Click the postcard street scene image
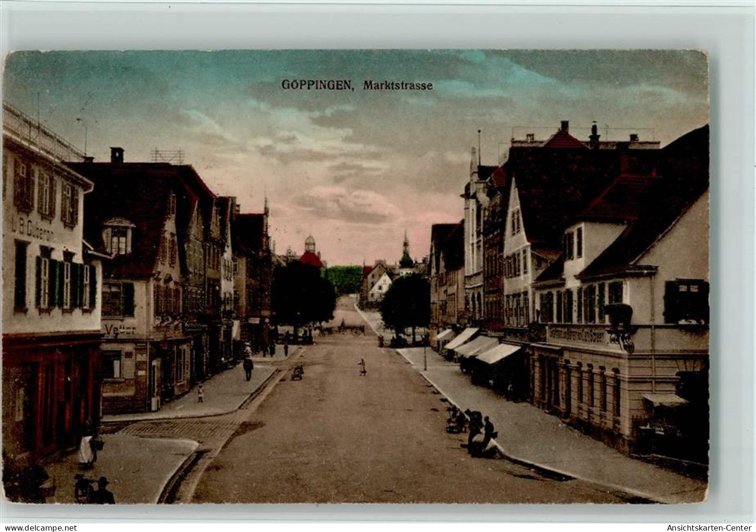 [355, 277]
